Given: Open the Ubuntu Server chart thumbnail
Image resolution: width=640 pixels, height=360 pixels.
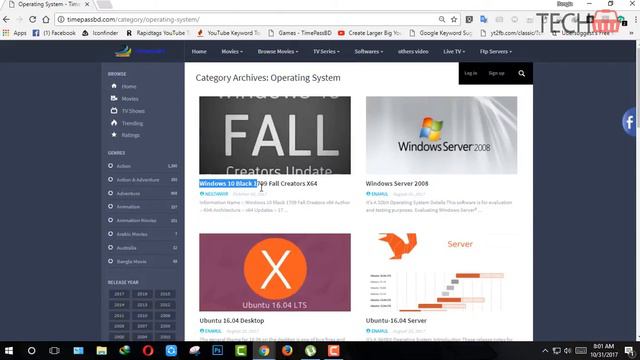Looking at the screenshot, I should (x=441, y=272).
